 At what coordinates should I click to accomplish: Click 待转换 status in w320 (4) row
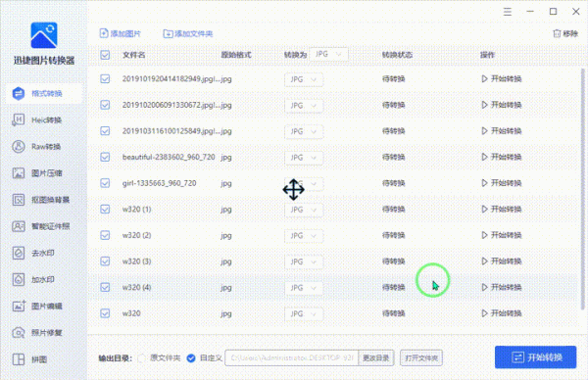pyautogui.click(x=393, y=287)
